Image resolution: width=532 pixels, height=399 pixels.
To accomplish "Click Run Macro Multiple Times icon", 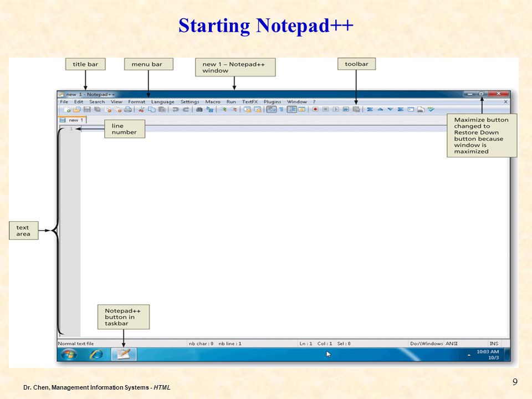I will pyautogui.click(x=346, y=110).
